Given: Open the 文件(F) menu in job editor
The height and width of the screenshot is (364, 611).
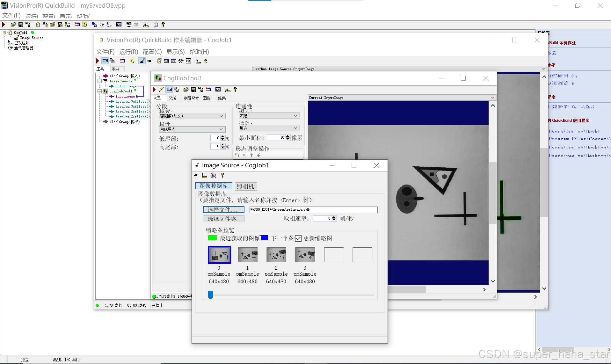Looking at the screenshot, I should [105, 52].
